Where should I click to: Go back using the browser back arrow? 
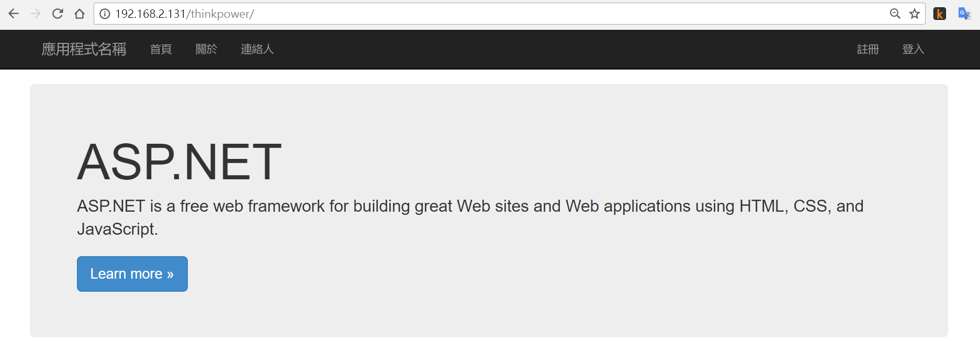click(14, 14)
